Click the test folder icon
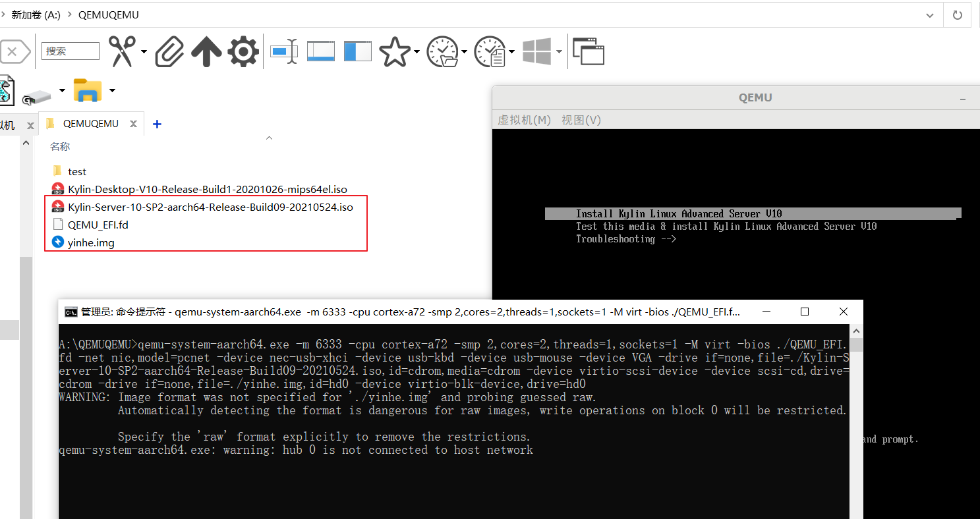 point(57,171)
